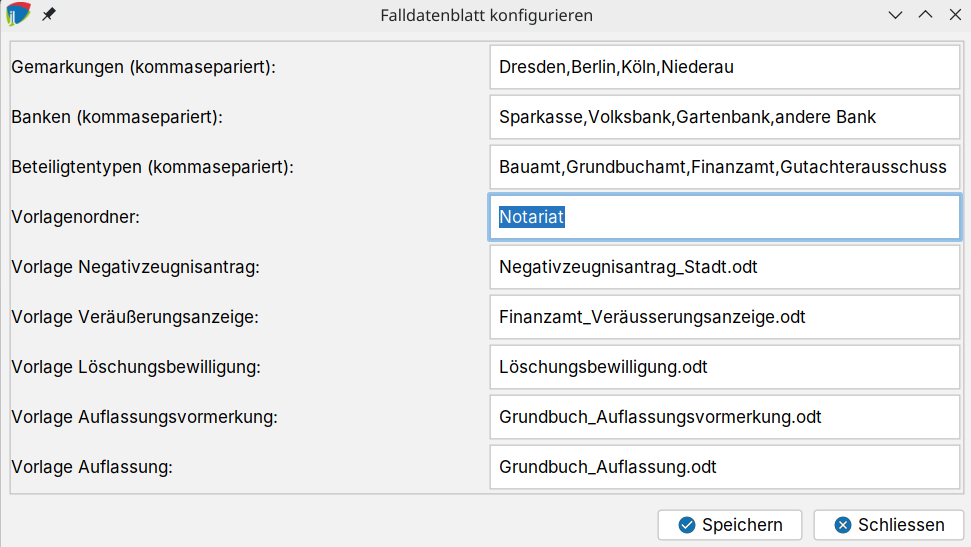Image resolution: width=971 pixels, height=547 pixels.
Task: Click the Banken text field
Action: click(725, 117)
